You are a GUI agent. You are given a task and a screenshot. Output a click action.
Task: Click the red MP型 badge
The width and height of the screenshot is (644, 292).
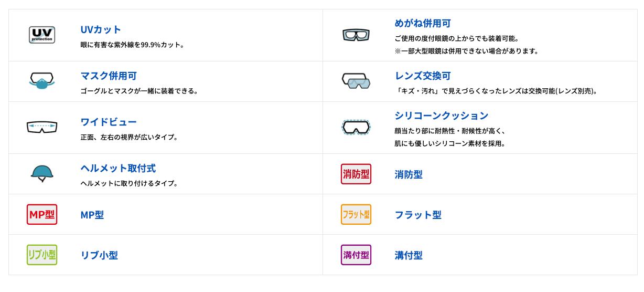pyautogui.click(x=42, y=214)
